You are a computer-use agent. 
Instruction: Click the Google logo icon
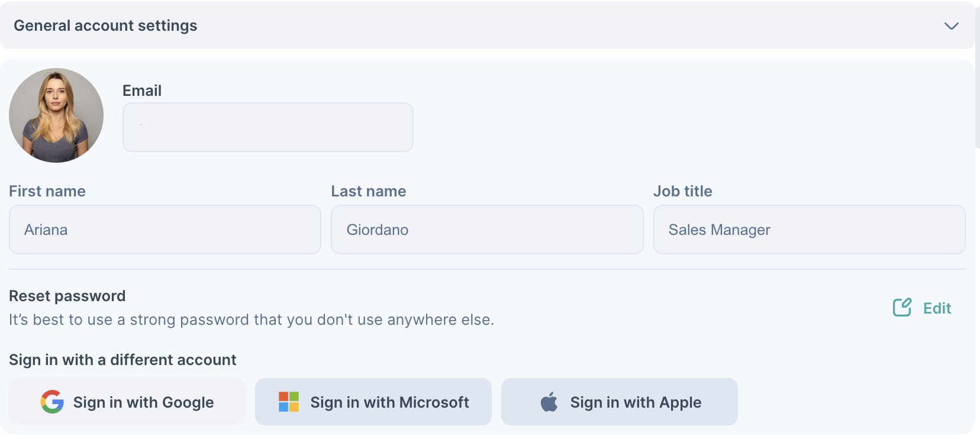pos(52,402)
